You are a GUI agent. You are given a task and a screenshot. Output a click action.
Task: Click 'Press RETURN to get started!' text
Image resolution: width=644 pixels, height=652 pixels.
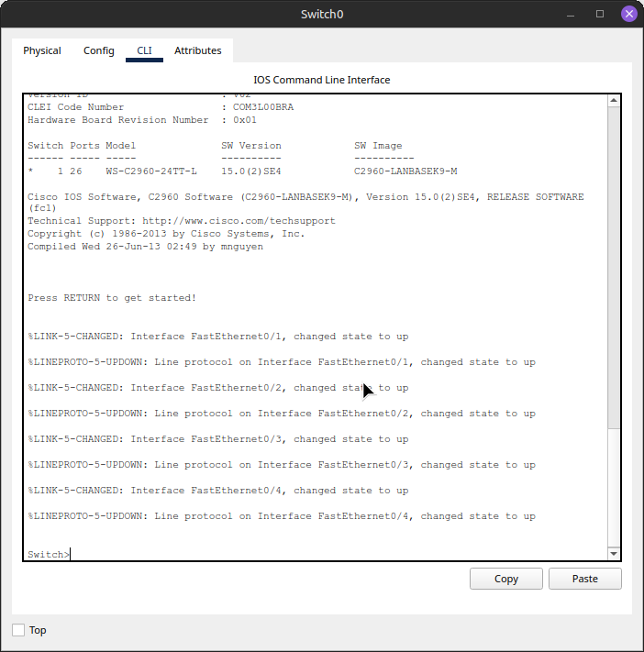point(112,298)
